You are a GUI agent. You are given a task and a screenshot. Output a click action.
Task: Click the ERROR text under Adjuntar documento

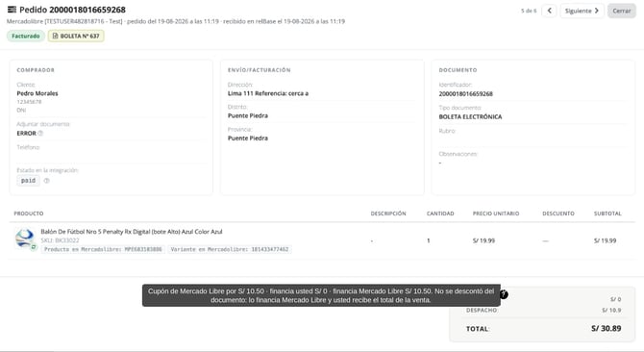(26, 134)
